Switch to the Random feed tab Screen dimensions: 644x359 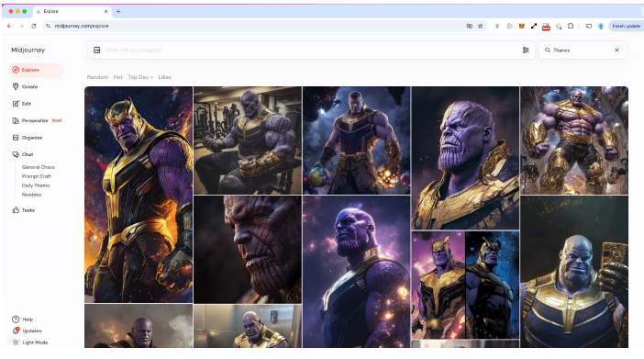(97, 77)
